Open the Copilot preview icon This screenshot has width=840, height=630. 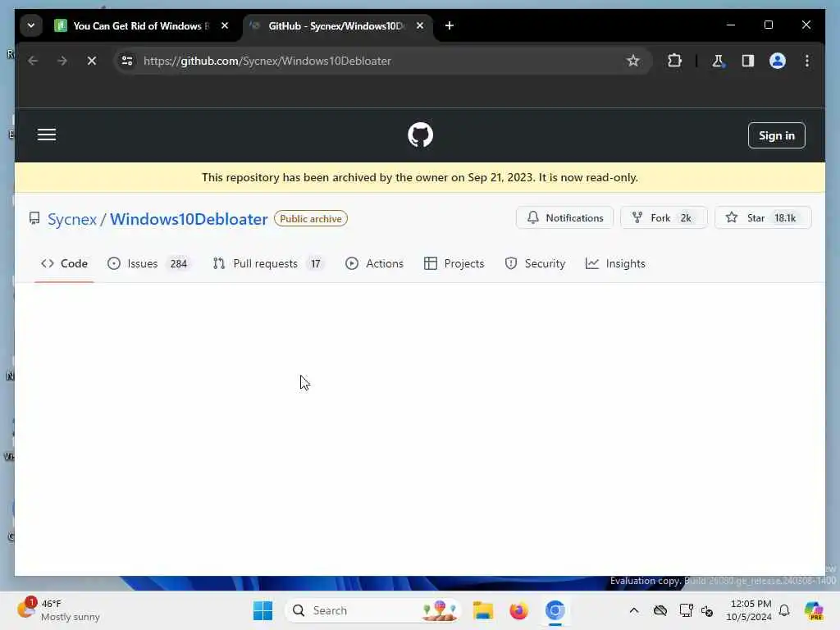(x=814, y=610)
